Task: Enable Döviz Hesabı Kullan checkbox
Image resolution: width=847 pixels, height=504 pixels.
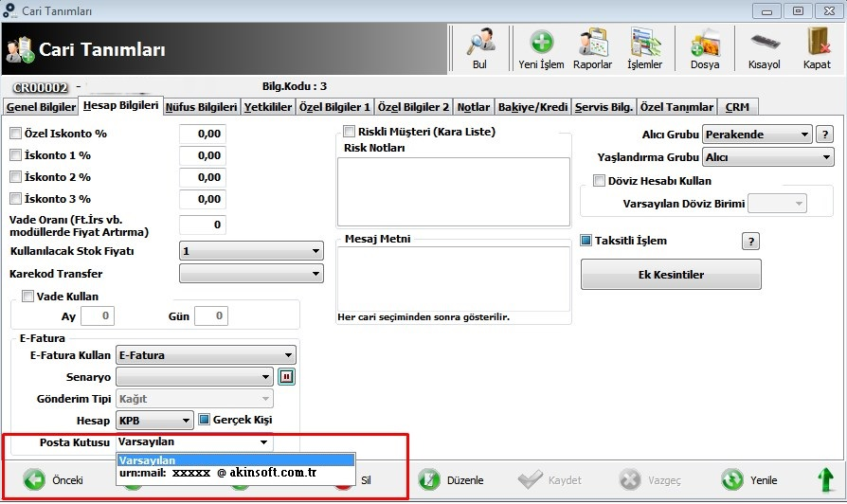Action: click(599, 180)
